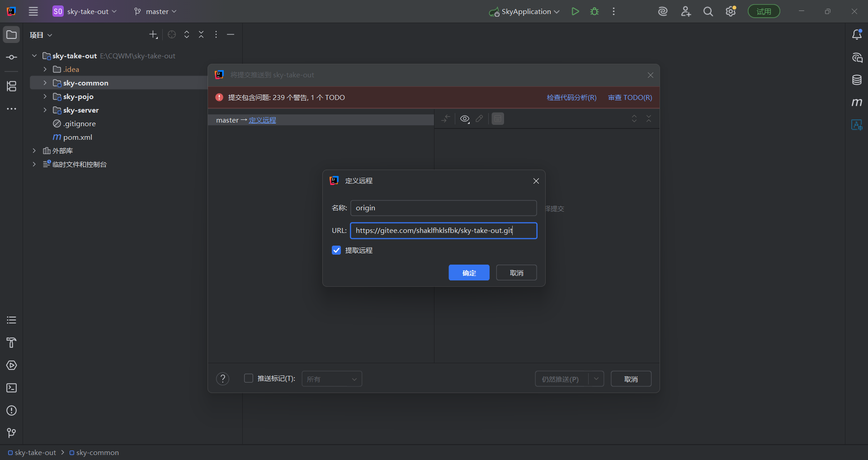The width and height of the screenshot is (868, 460).
Task: Open the master branch dropdown
Action: pyautogui.click(x=156, y=12)
